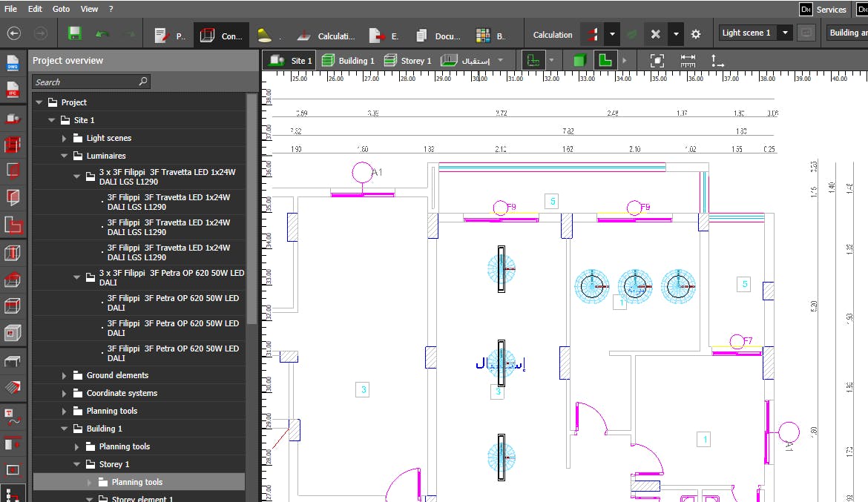The width and height of the screenshot is (868, 502).
Task: Open the DIALux Services icon
Action: click(x=806, y=10)
